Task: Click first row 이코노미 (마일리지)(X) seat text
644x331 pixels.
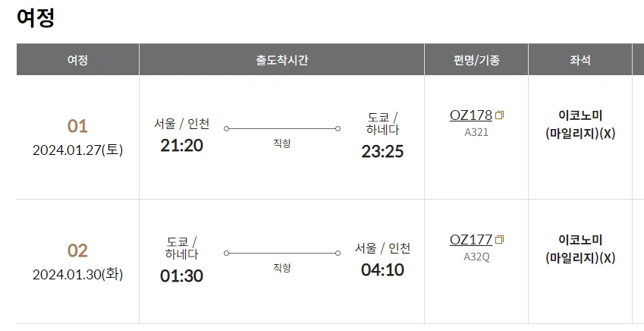Action: (580, 125)
